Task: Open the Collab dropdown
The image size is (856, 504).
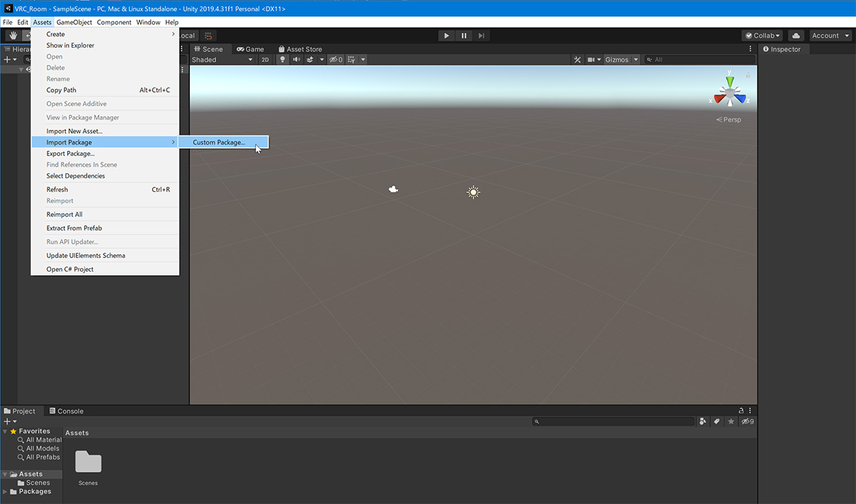Action: point(762,36)
